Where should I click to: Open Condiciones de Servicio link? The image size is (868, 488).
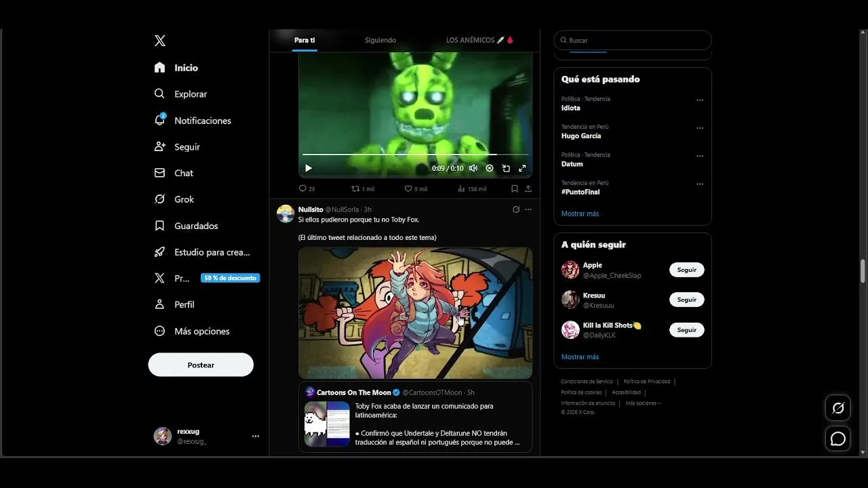(587, 382)
